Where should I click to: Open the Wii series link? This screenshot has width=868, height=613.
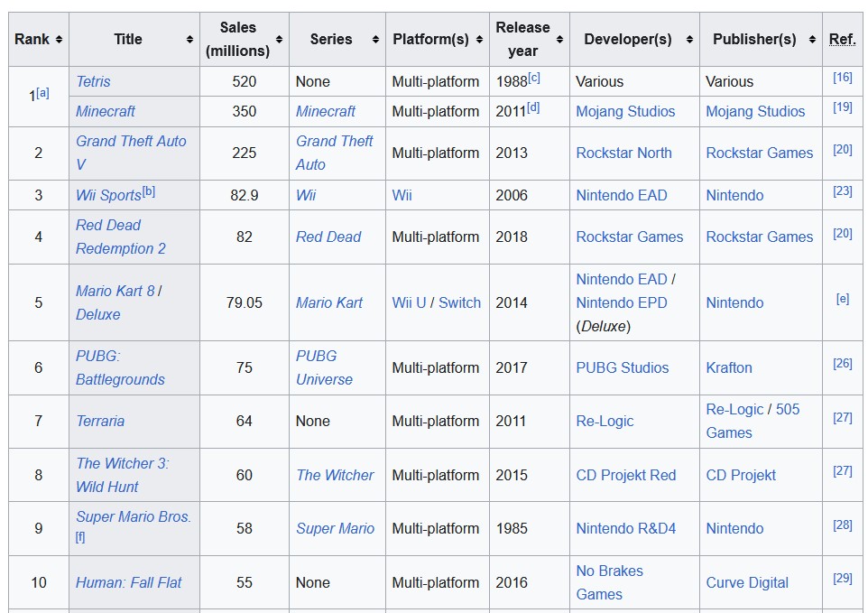coord(306,196)
